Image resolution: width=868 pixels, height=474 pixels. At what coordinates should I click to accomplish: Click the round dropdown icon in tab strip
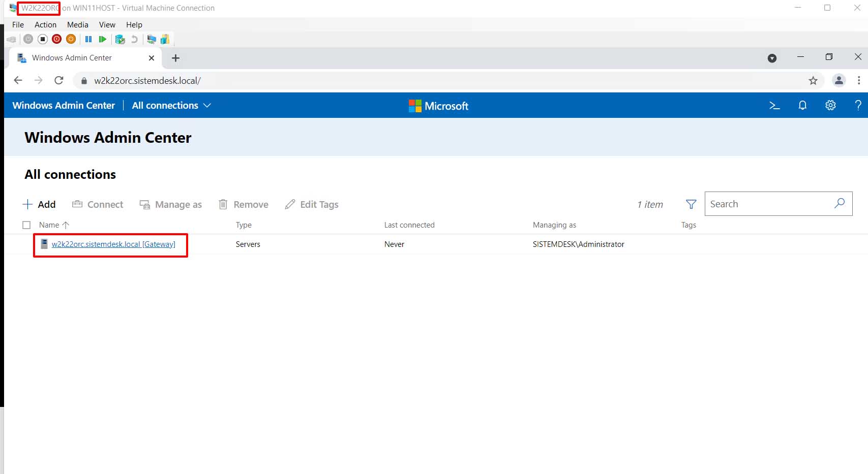click(x=772, y=58)
